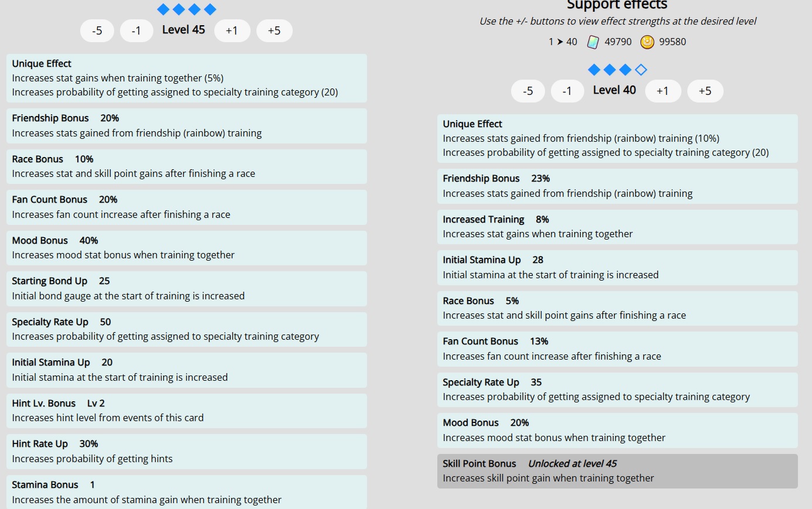Increase Level 40 card by 1
Viewport: 812px width, 509px height.
[x=663, y=91]
